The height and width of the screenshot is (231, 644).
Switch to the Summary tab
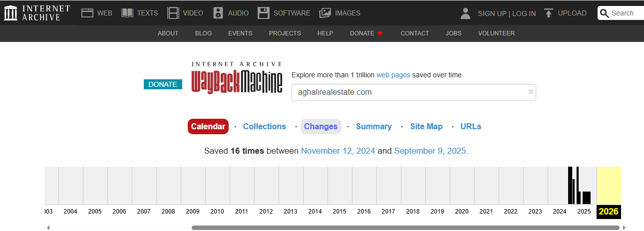(373, 126)
